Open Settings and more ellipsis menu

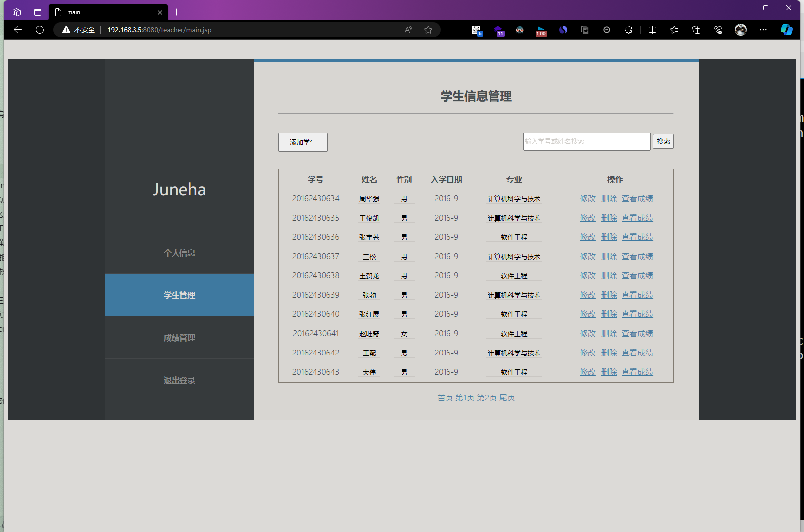pos(763,30)
